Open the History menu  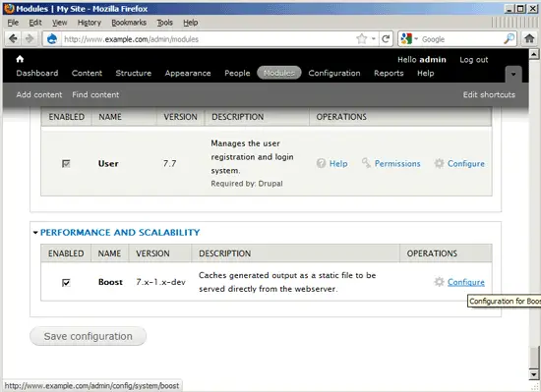point(89,23)
